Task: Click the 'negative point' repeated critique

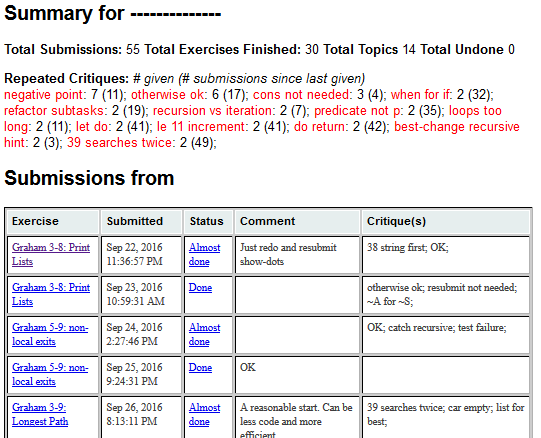Action: [44, 95]
